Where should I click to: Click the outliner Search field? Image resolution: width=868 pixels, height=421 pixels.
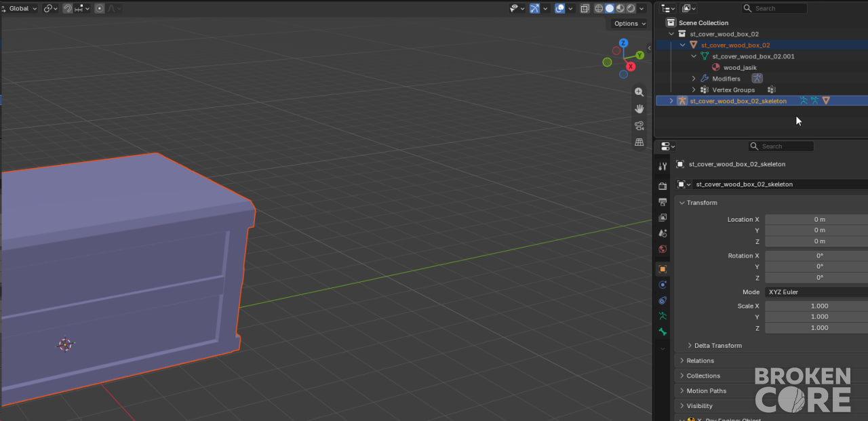click(x=774, y=8)
